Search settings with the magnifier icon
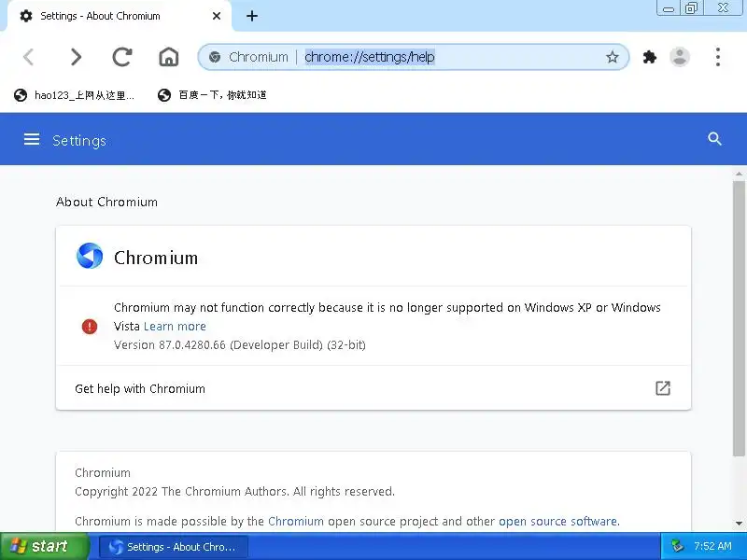 click(714, 139)
